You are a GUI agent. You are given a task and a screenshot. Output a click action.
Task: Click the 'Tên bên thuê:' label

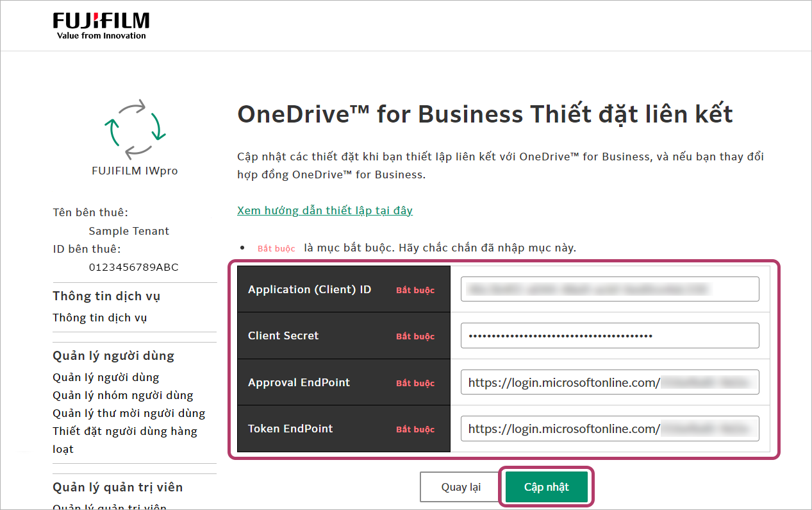(x=90, y=212)
